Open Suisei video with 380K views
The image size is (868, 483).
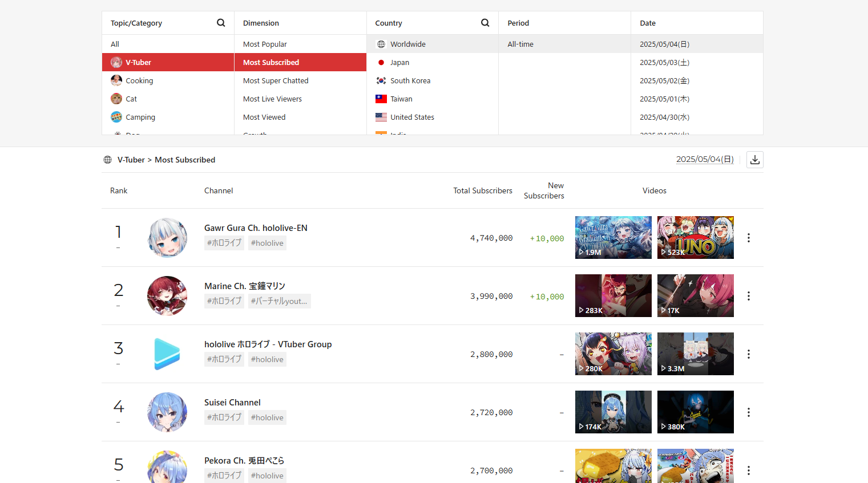[696, 412]
